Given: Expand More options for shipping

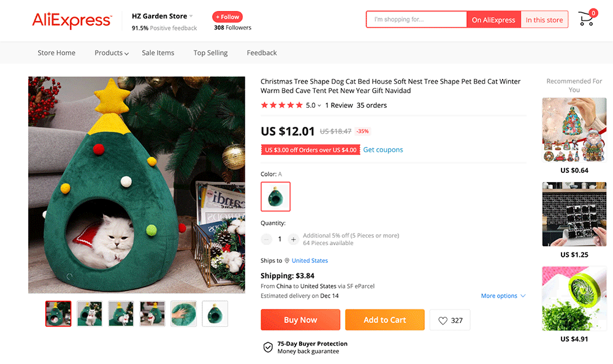Looking at the screenshot, I should pyautogui.click(x=503, y=296).
